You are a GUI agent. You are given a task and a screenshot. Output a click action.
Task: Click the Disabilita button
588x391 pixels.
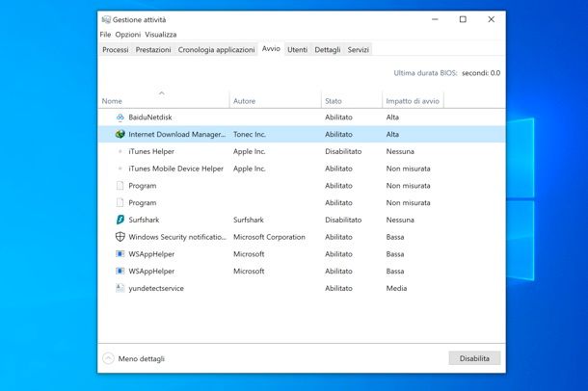pyautogui.click(x=474, y=358)
